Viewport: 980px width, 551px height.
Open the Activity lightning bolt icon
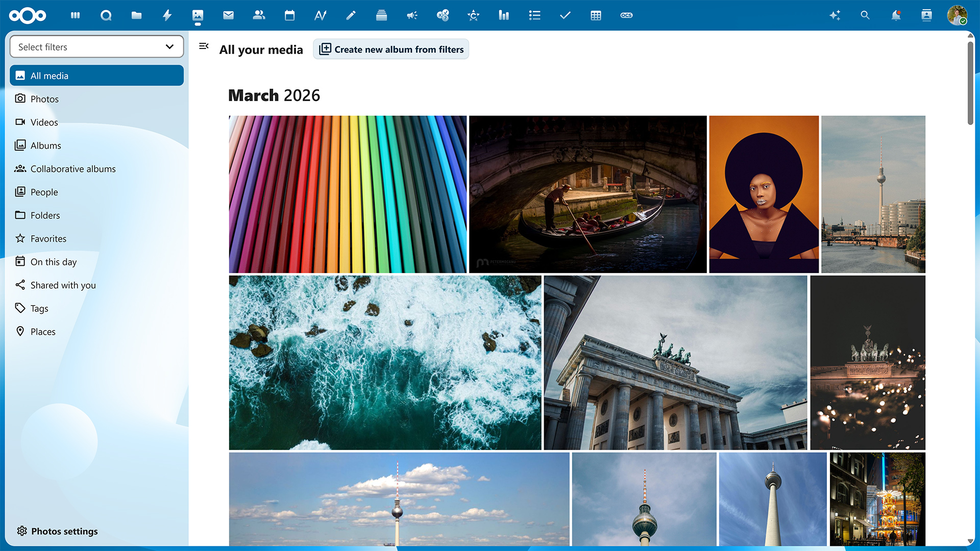pos(167,15)
